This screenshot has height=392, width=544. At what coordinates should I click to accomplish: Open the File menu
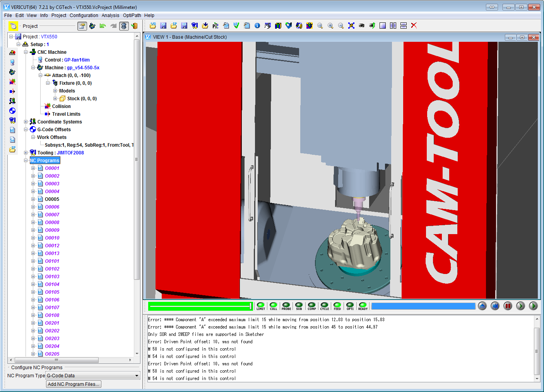[8, 15]
